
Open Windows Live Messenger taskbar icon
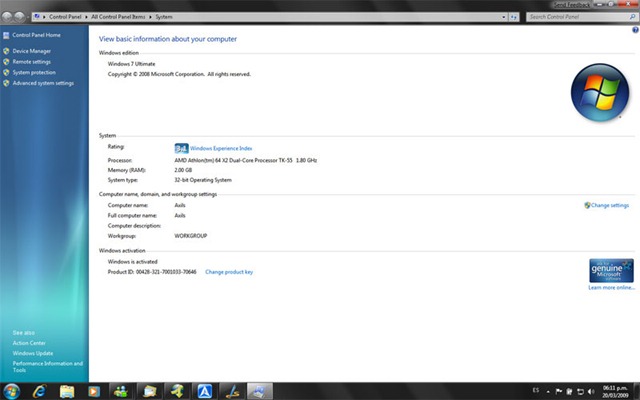tap(121, 391)
